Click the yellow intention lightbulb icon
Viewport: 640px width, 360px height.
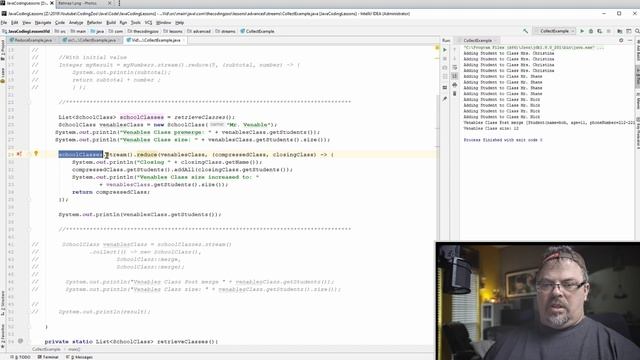coord(36,154)
